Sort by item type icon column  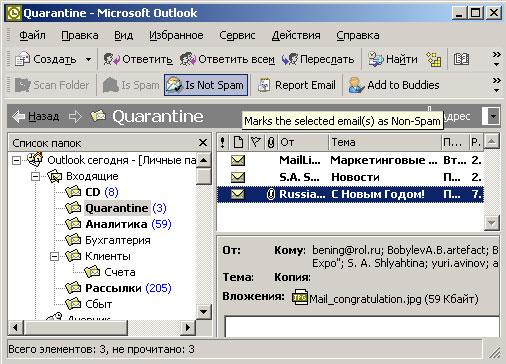[238, 143]
